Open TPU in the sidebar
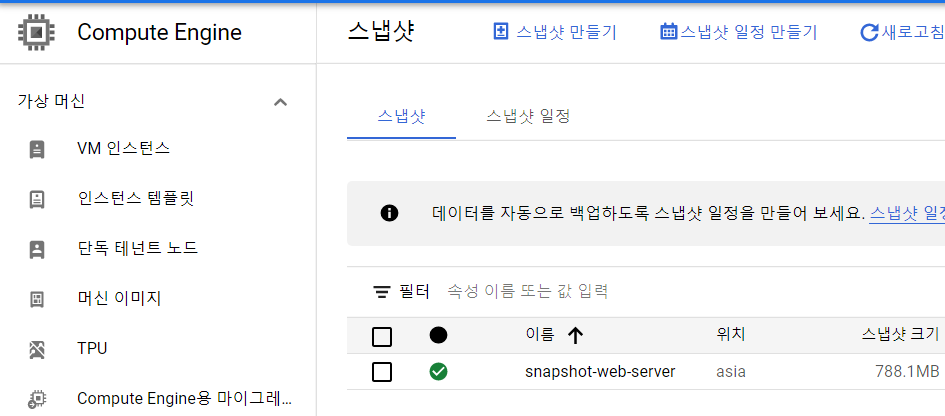This screenshot has width=945, height=416. pos(92,348)
